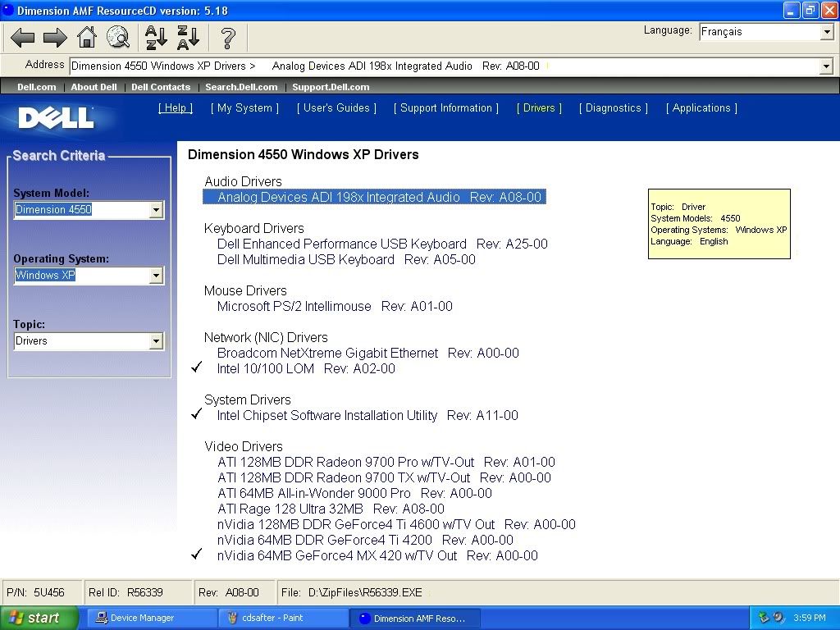Select ATI 64MB All-in-Wonder 9000 Pro driver
Image resolution: width=840 pixels, height=630 pixels.
[x=354, y=493]
